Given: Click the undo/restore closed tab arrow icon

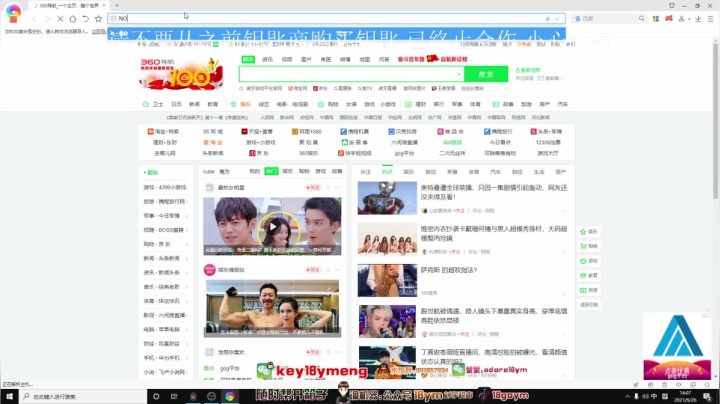Looking at the screenshot, I should pyautogui.click(x=85, y=19).
